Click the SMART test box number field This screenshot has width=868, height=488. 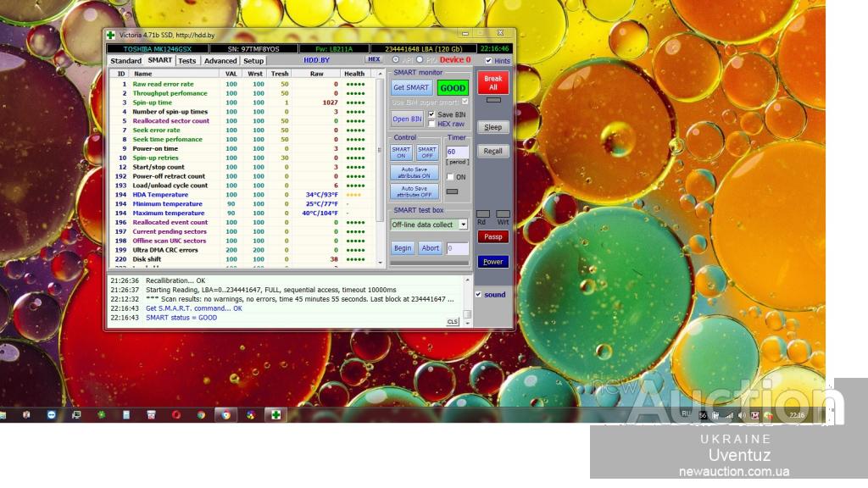[457, 248]
